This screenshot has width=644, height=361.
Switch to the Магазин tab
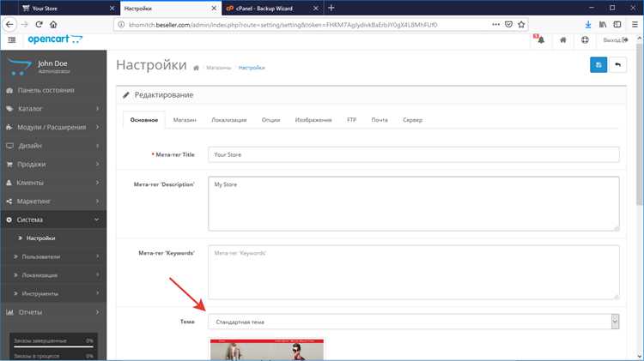point(185,120)
